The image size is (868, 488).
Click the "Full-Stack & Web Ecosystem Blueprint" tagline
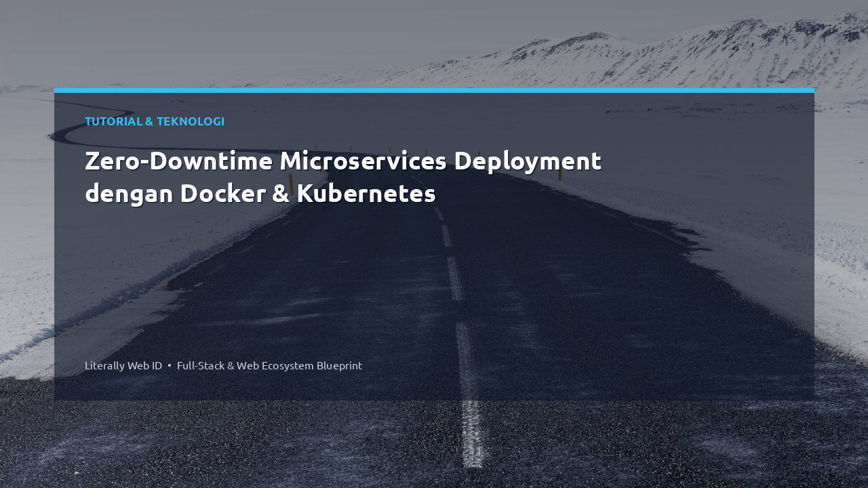point(269,365)
